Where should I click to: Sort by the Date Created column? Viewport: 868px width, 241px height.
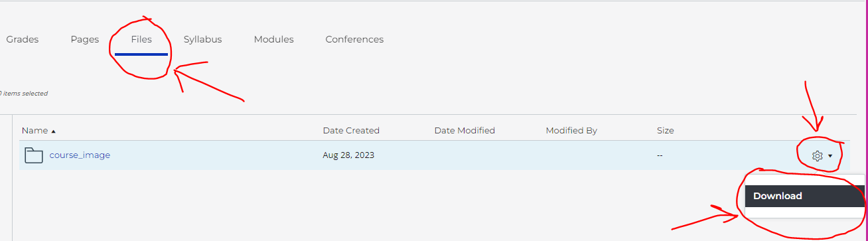click(351, 131)
